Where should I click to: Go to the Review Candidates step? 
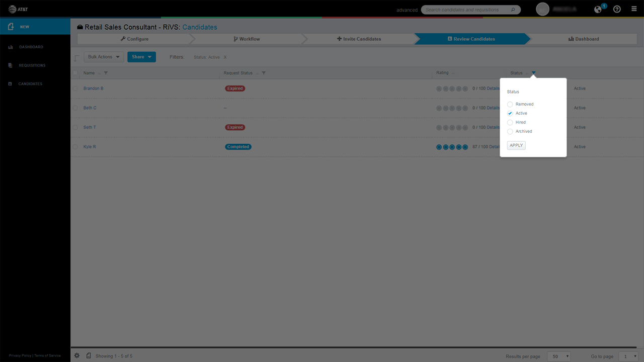coord(471,39)
